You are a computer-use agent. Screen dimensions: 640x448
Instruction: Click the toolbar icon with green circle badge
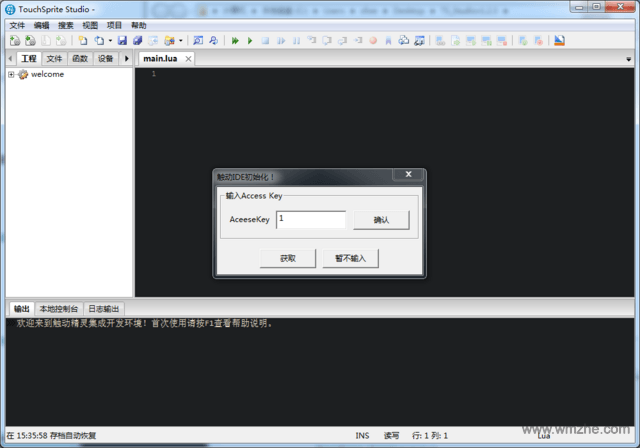[523, 40]
